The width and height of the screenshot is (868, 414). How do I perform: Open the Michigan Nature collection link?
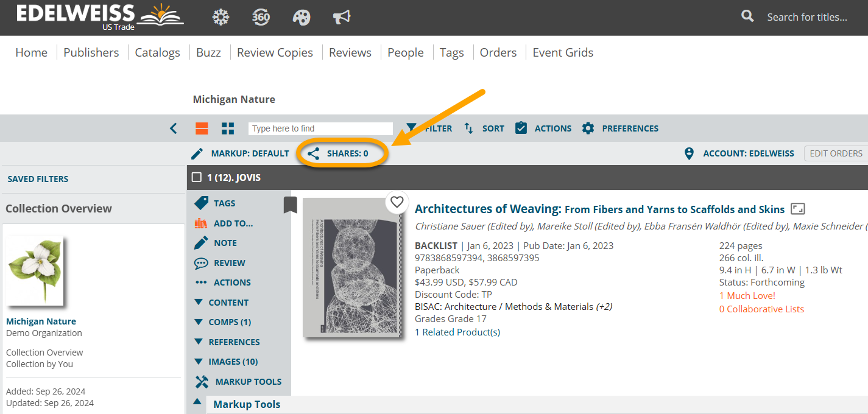point(41,321)
